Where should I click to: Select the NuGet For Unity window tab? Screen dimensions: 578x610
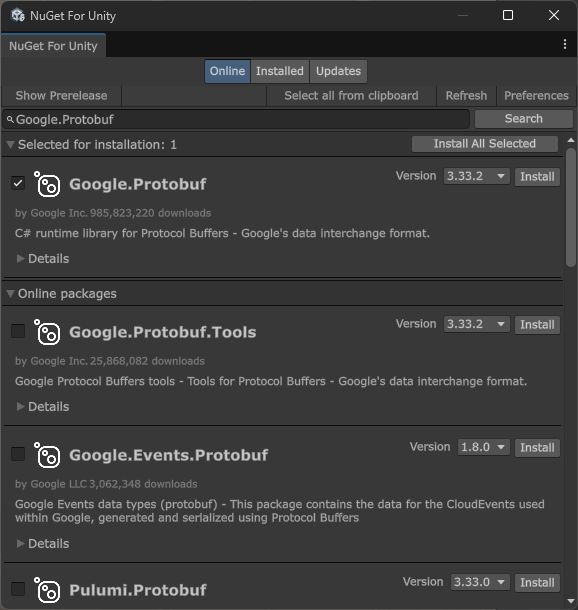pyautogui.click(x=53, y=46)
